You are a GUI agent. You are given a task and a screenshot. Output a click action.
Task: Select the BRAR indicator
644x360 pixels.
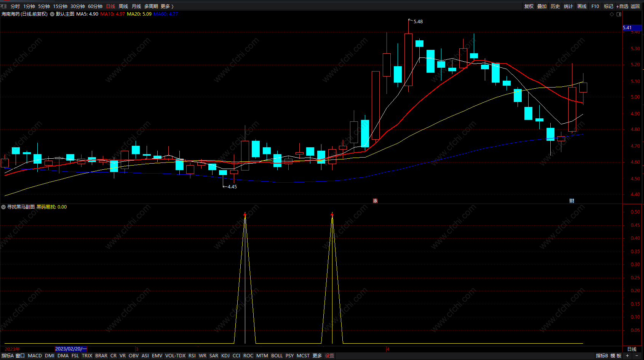tap(101, 356)
